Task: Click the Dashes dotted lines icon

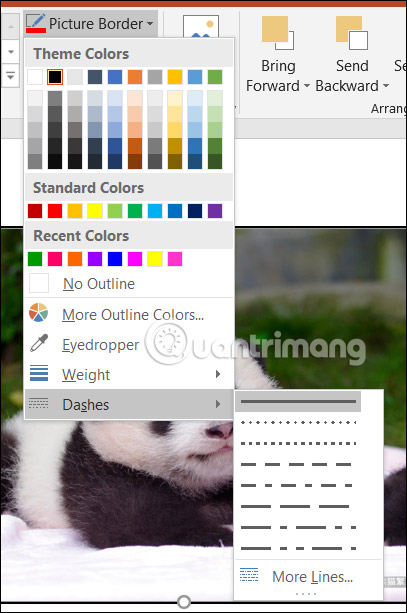Action: 39,403
